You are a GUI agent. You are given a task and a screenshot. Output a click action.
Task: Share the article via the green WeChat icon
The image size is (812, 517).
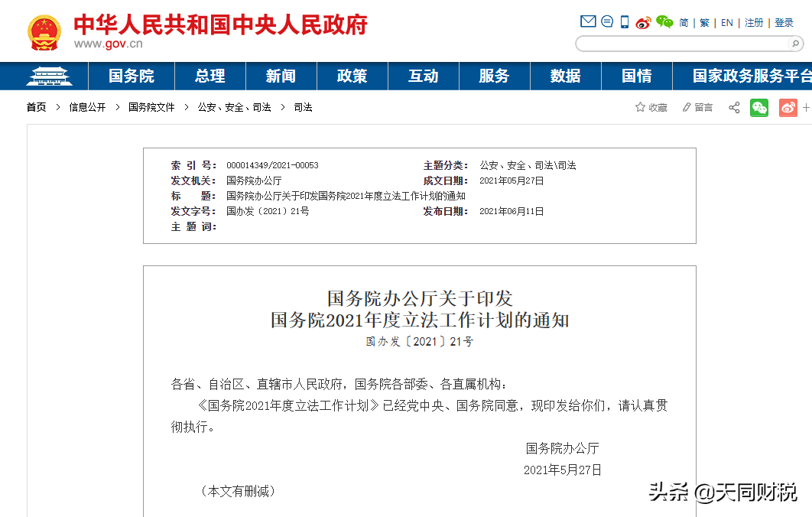tap(758, 107)
